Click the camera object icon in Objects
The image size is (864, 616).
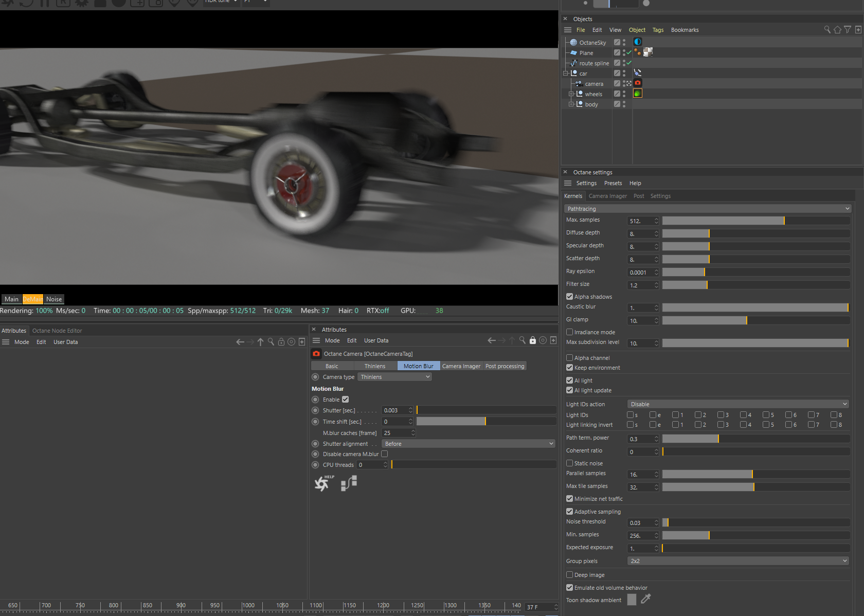(579, 84)
